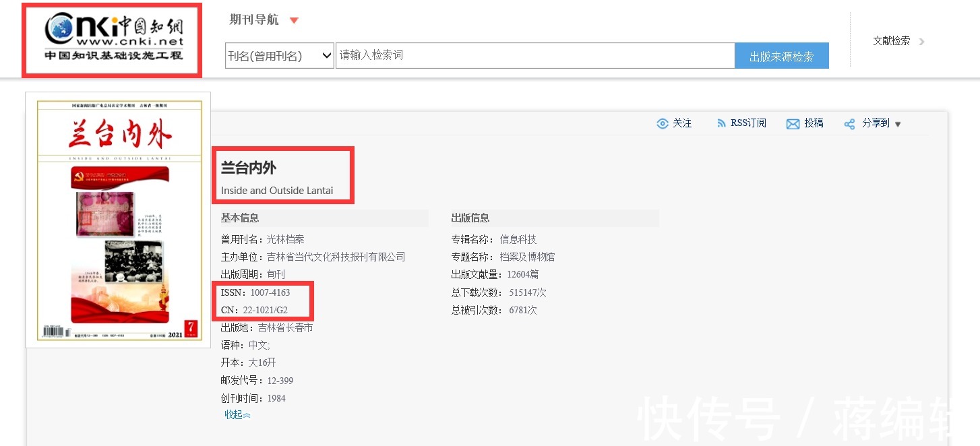Click the envelope icon for 投稿
The width and height of the screenshot is (980, 446).
[x=793, y=123]
